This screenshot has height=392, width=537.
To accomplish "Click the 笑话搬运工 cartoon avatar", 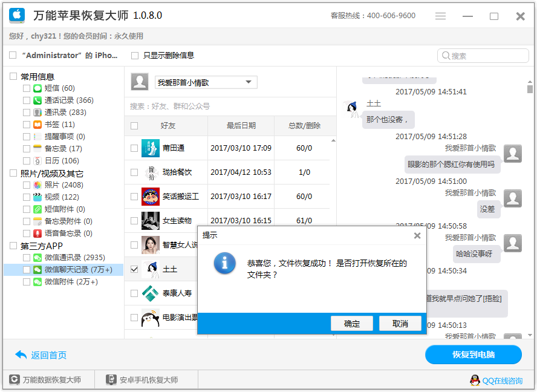I will [151, 197].
